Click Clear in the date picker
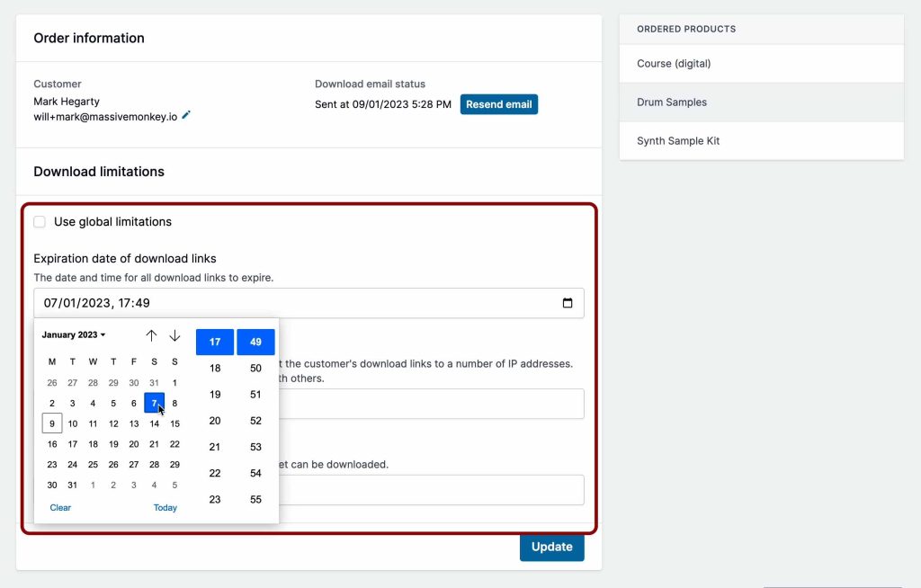 [x=60, y=508]
